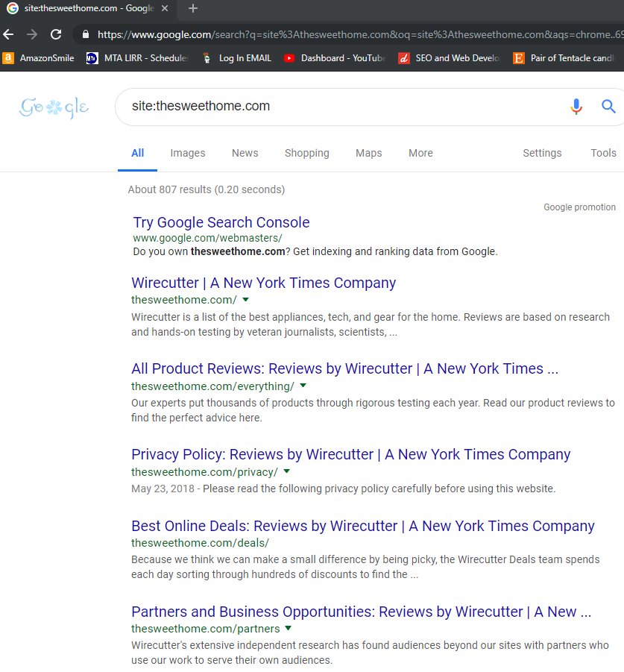Click the AmazonSmile bookmark icon
Image resolution: width=624 pixels, height=672 pixels.
(x=9, y=57)
